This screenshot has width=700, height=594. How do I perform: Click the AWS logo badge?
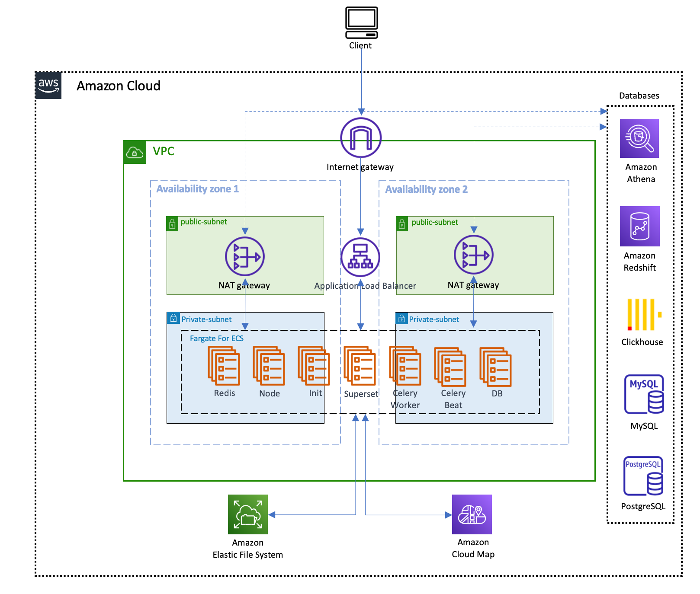(x=48, y=86)
